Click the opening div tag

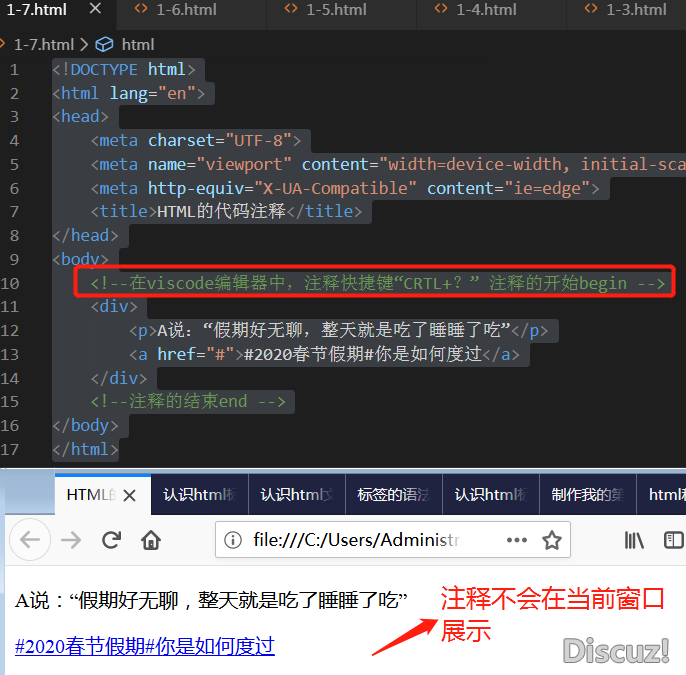pos(114,306)
